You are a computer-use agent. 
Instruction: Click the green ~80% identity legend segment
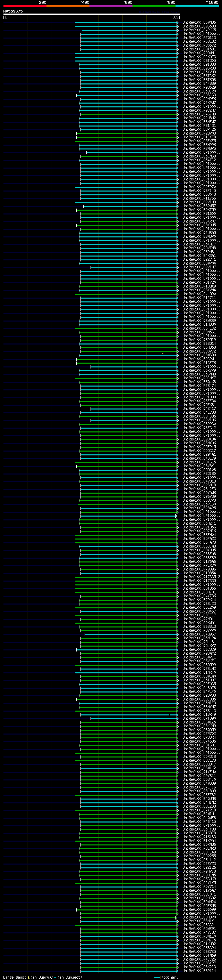154,7
